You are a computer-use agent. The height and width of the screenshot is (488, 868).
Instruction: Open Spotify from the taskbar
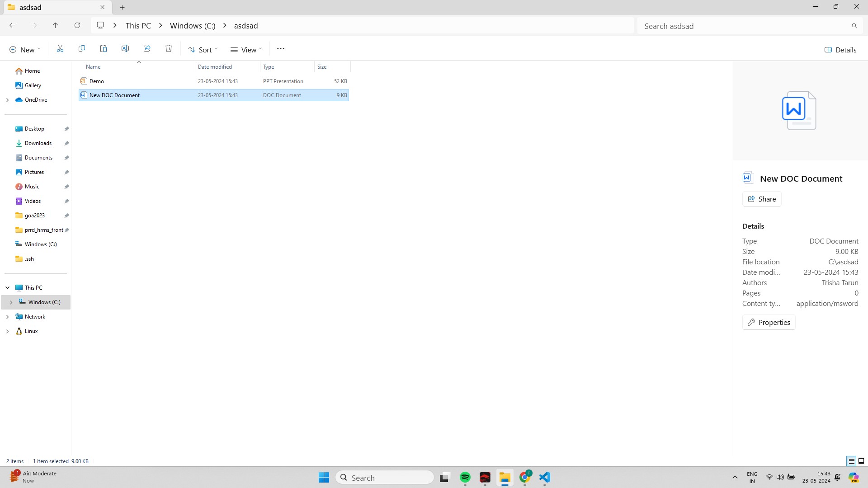pos(465,478)
